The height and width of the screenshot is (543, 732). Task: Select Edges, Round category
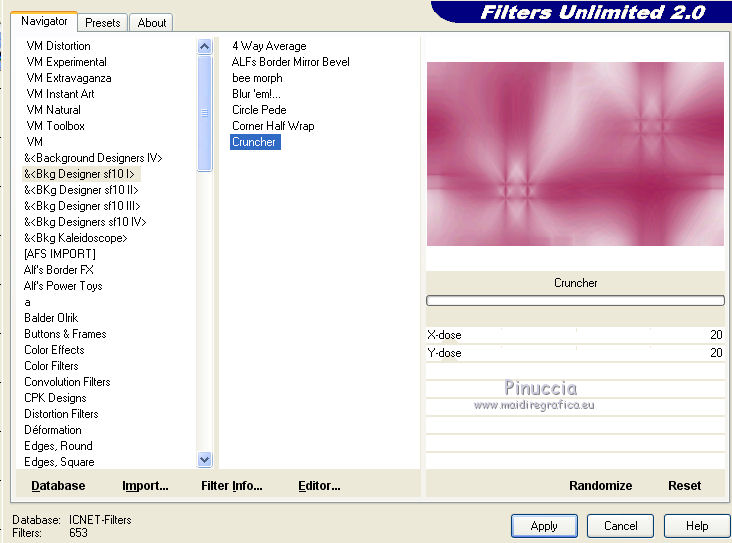tap(58, 445)
